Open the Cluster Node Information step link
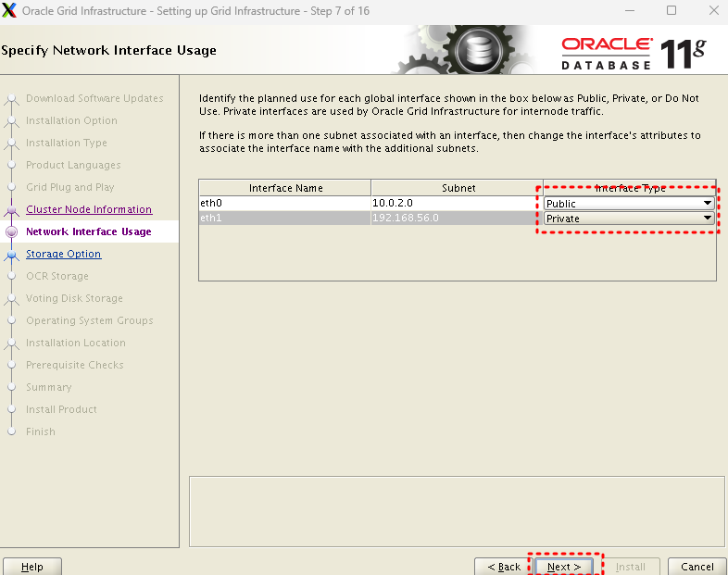Viewport: 728px width, 575px height. pyautogui.click(x=89, y=209)
